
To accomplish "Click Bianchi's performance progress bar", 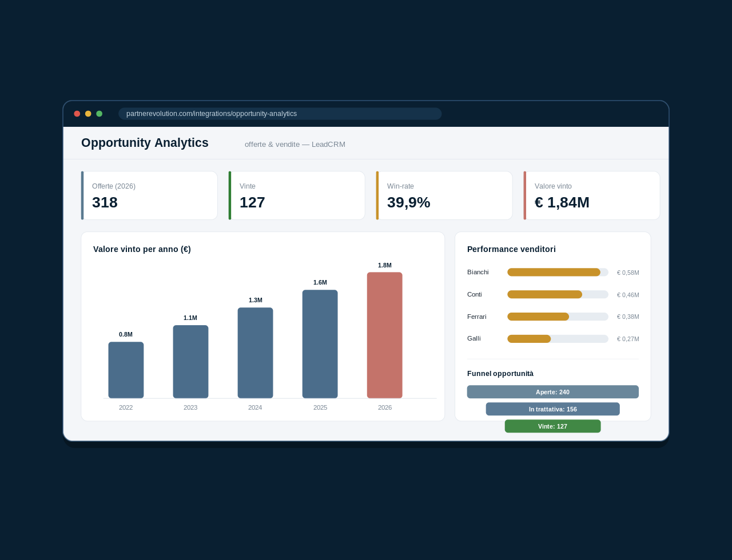I will [558, 272].
